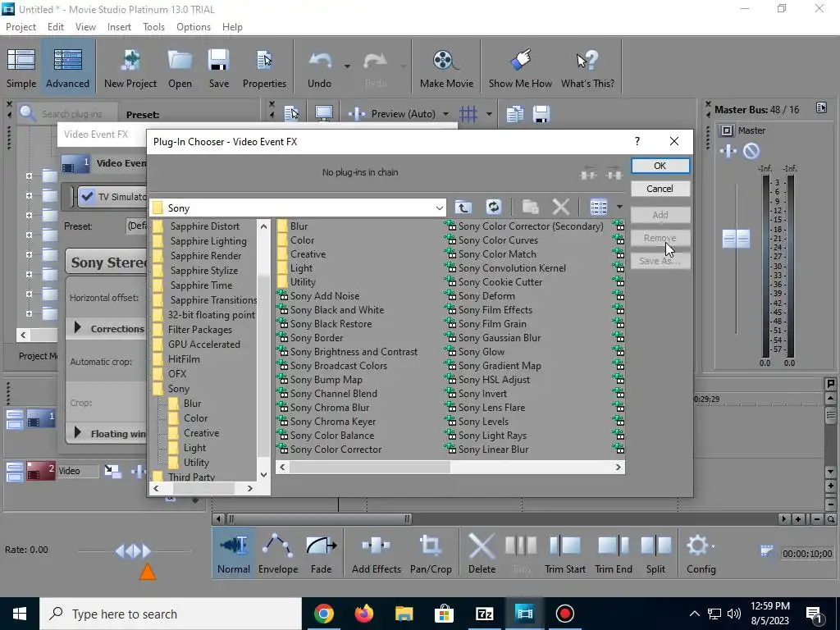Click the Help question mark button
Viewport: 840px width, 630px height.
[x=637, y=141]
